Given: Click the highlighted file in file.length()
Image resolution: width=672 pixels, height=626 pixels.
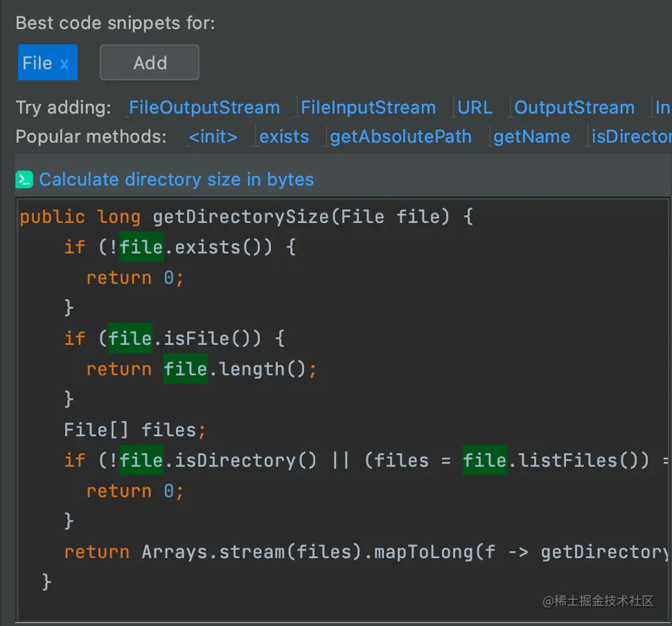Looking at the screenshot, I should point(186,368).
